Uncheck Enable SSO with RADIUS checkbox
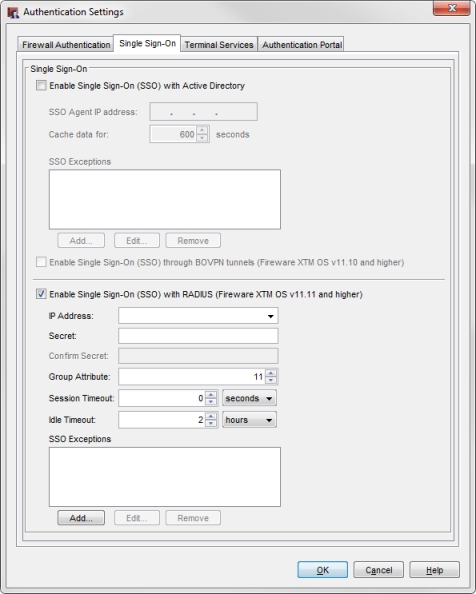Image resolution: width=476 pixels, height=594 pixels. [x=41, y=294]
